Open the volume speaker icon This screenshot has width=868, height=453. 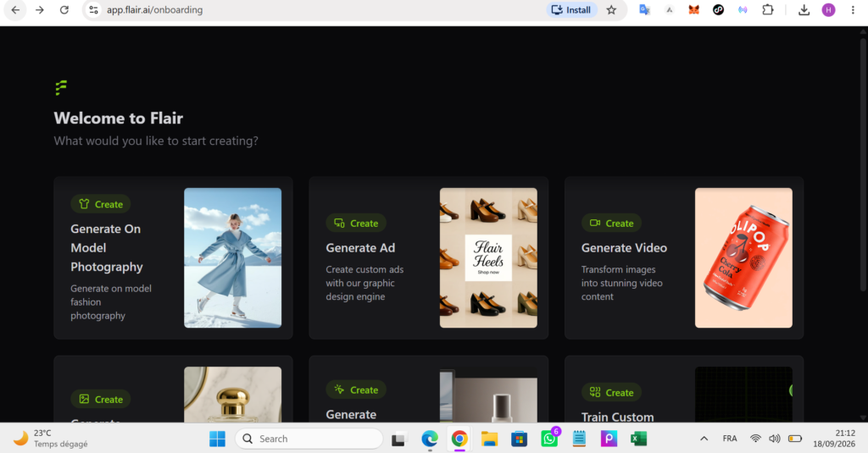[775, 439]
